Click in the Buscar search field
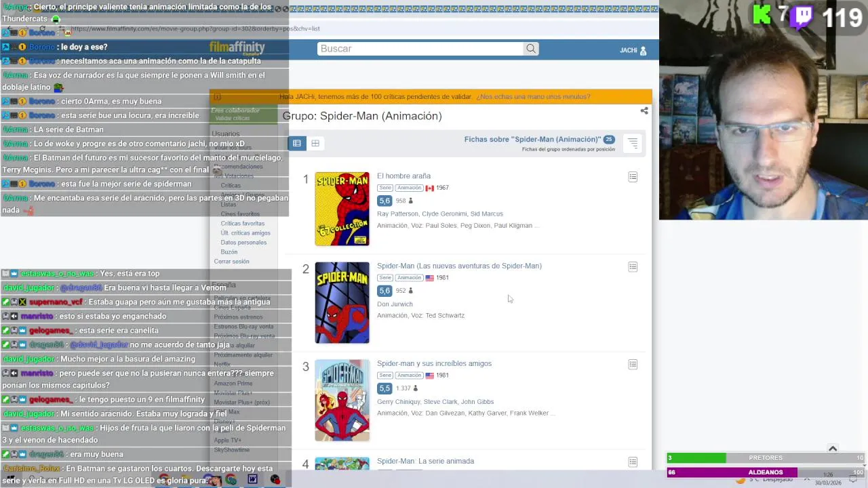The image size is (868, 488). coord(420,49)
